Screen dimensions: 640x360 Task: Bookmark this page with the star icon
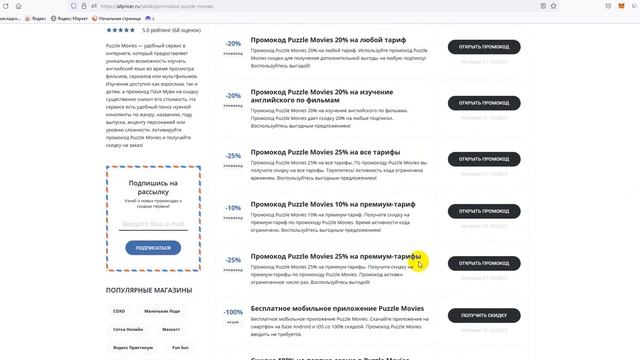[553, 6]
